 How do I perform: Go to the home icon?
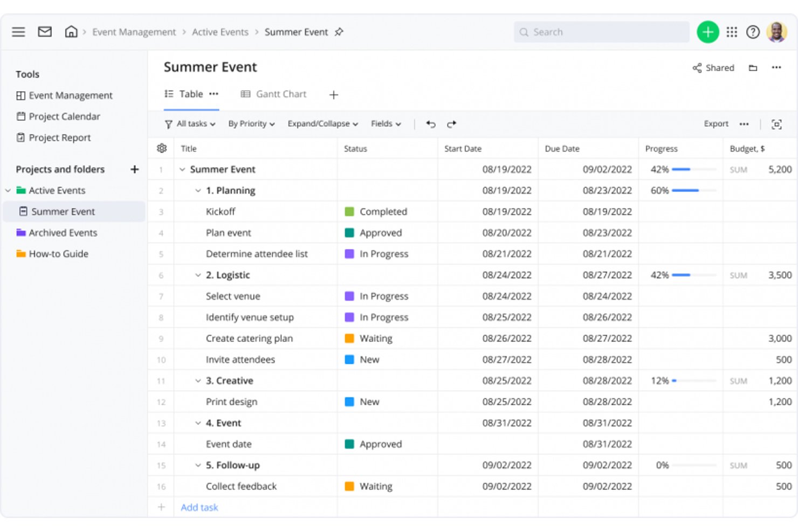pos(71,32)
